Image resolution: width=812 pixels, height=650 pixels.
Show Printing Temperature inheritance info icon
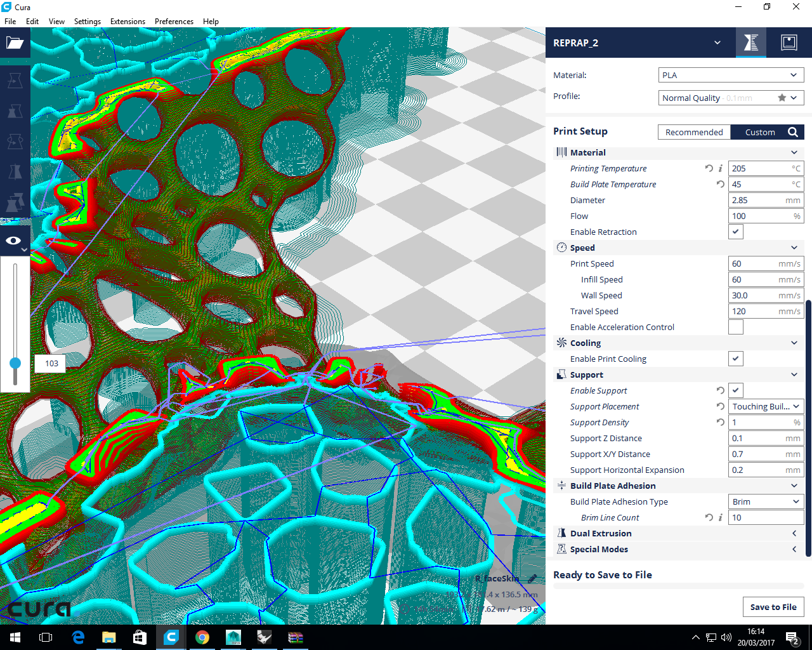720,168
